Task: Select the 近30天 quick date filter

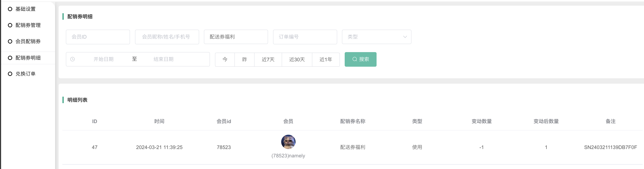Action: tap(297, 60)
